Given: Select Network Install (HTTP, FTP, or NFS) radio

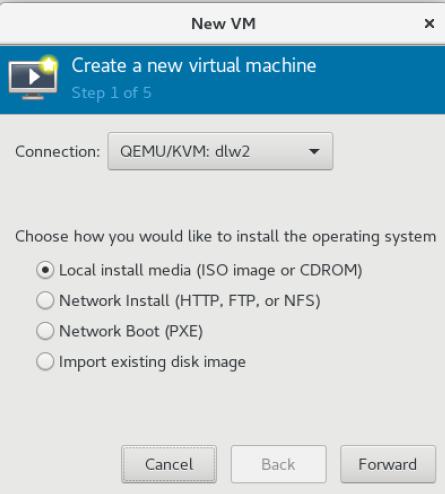Looking at the screenshot, I should tap(45, 300).
